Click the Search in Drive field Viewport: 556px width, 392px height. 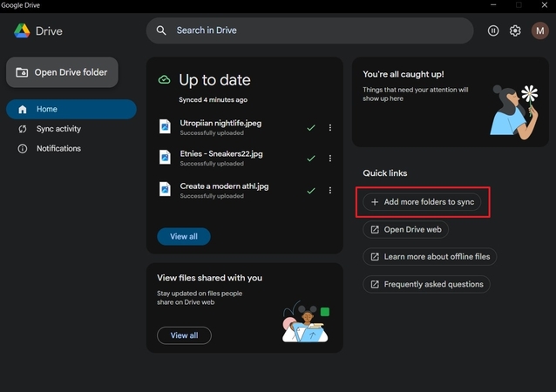tap(314, 30)
